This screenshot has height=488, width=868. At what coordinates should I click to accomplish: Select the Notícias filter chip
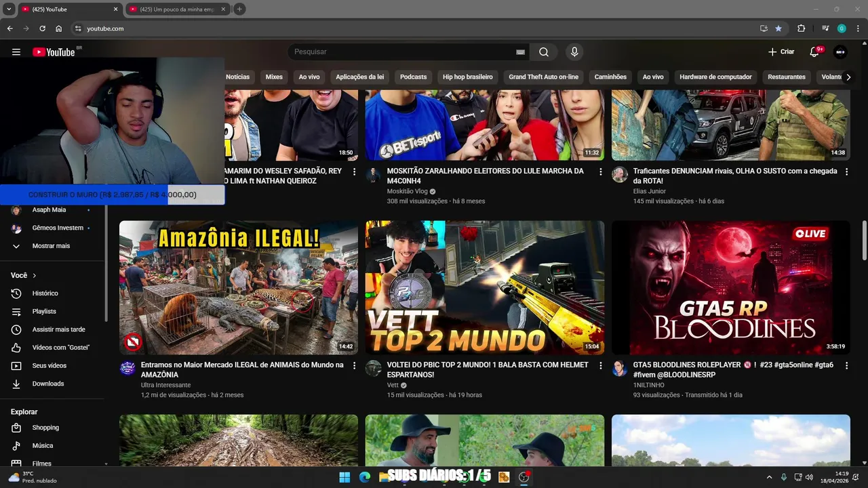(238, 77)
